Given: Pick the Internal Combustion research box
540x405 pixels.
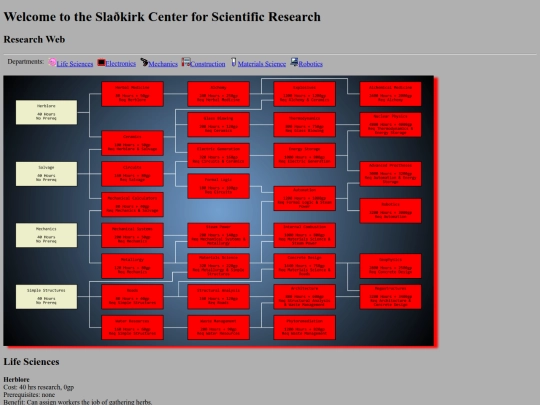Looking at the screenshot, I should coord(304,235).
